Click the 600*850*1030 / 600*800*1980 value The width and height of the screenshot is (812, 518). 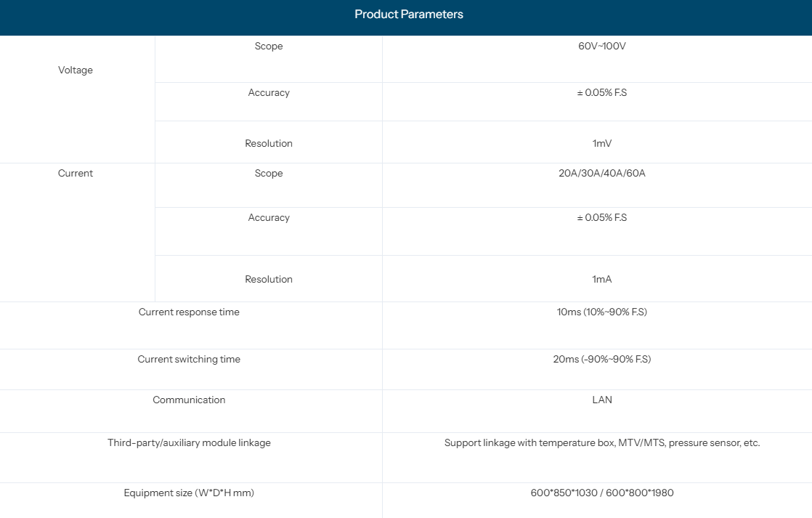click(601, 493)
